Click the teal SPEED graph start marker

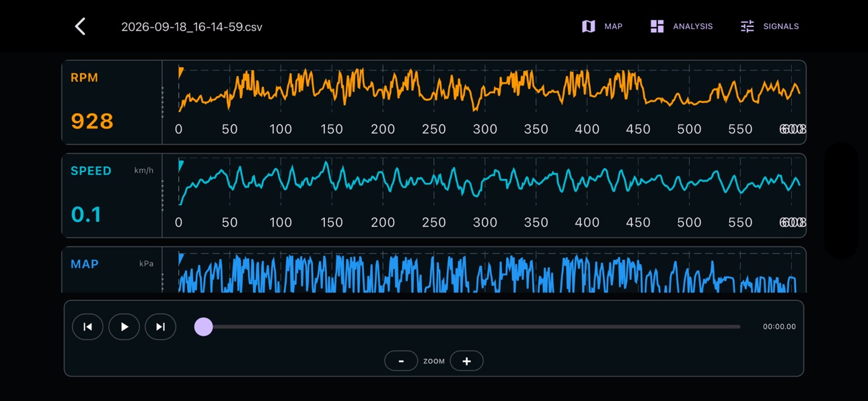click(x=180, y=166)
